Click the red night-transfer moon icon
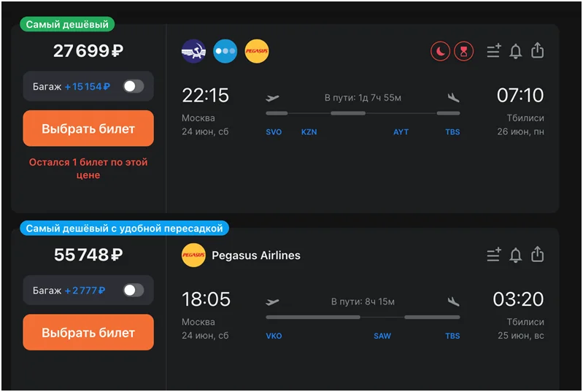 coord(441,51)
